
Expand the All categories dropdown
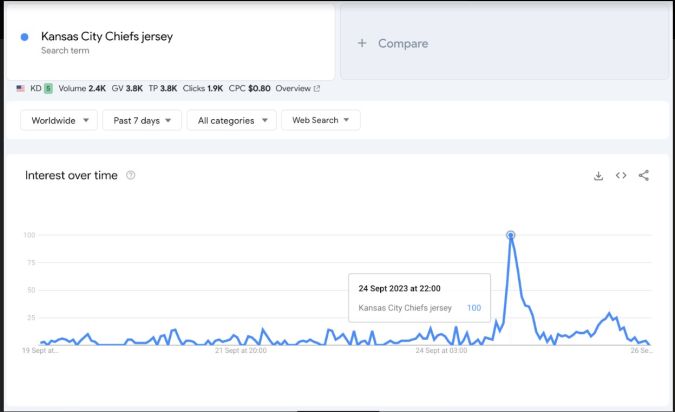pos(232,121)
